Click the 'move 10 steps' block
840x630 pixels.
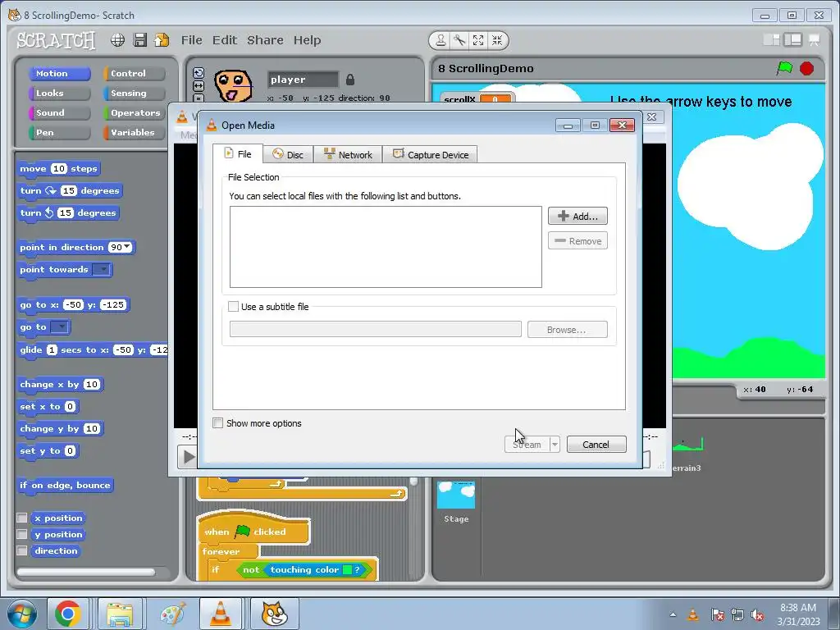[58, 169]
